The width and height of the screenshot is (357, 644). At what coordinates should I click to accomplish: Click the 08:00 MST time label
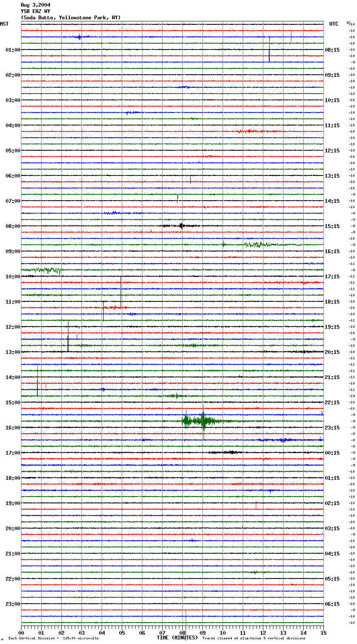point(13,226)
